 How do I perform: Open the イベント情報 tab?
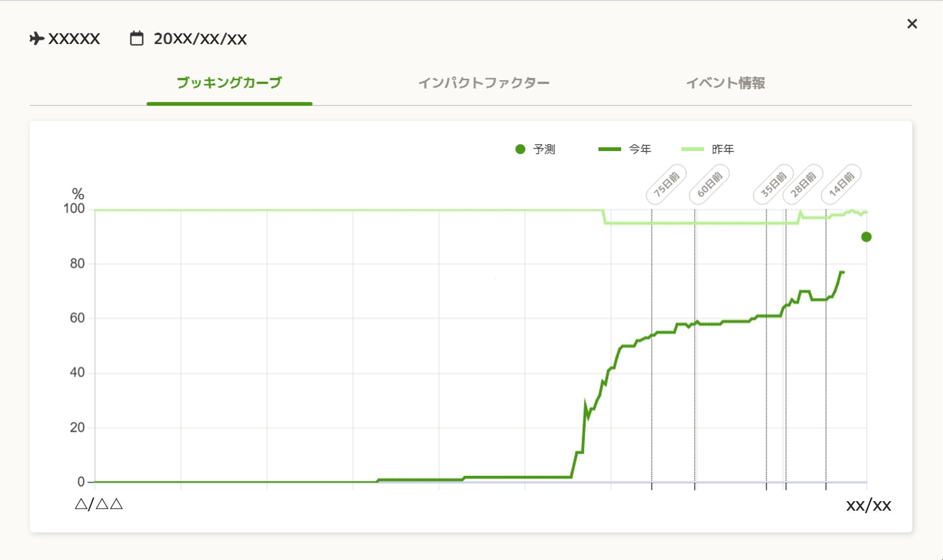725,83
